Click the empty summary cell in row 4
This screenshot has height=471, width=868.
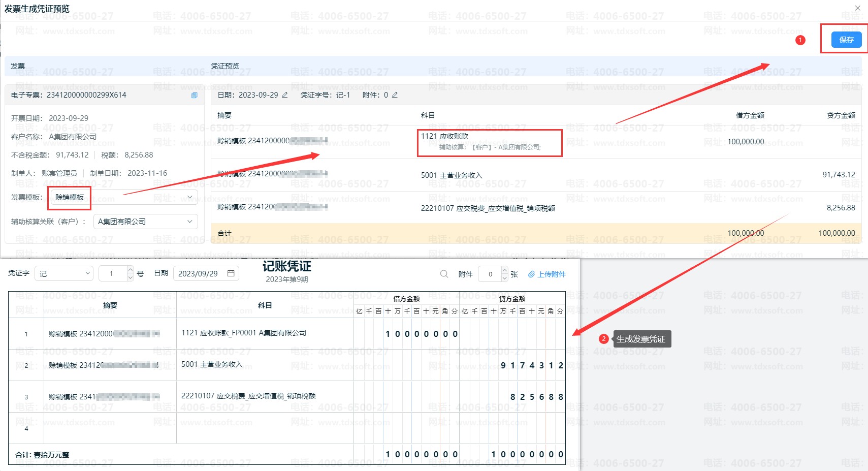tap(110, 428)
